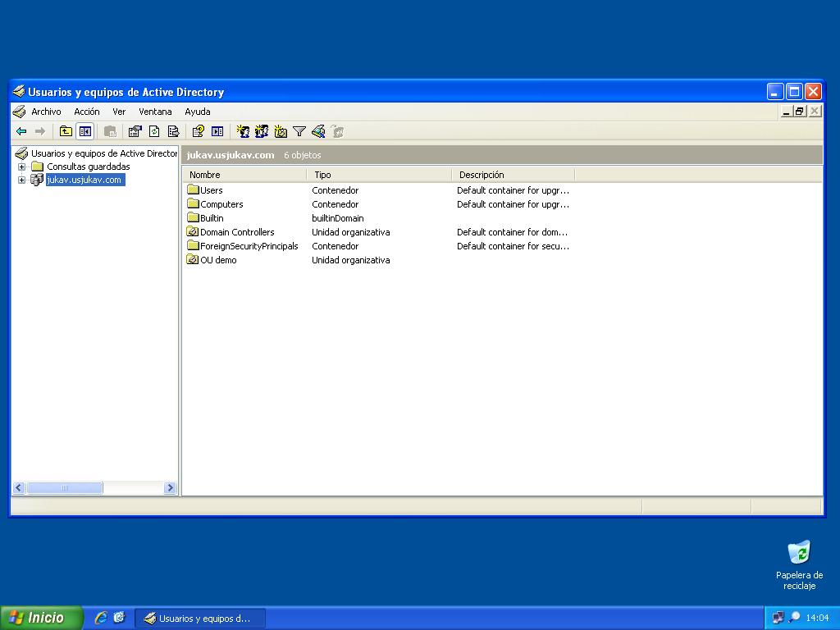The width and height of the screenshot is (840, 630).
Task: Click the Up one level folder icon
Action: pyautogui.click(x=66, y=131)
